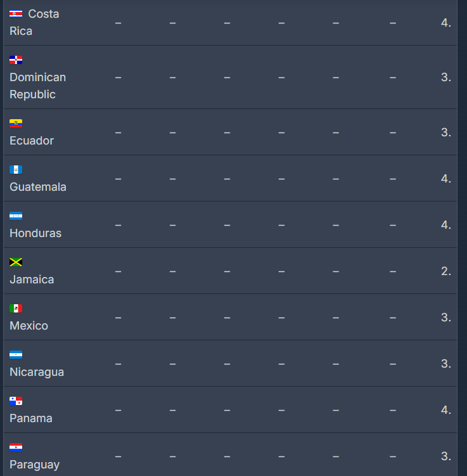This screenshot has height=476, width=467.
Task: Click the Nicaragua flag icon
Action: (x=16, y=355)
